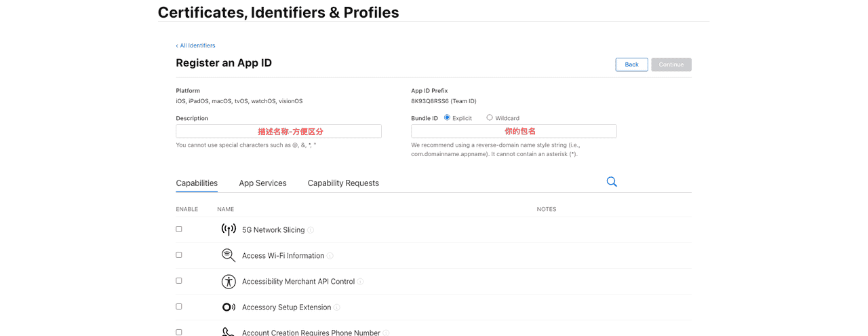Enable the 5G Network Slicing checkbox
Image resolution: width=868 pixels, height=336 pixels.
point(179,229)
